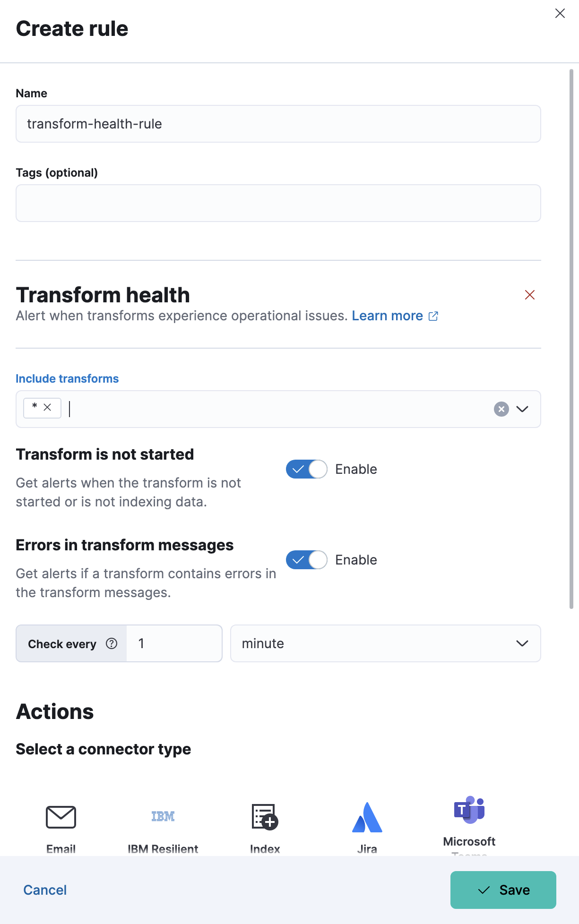Click the Check every help icon
The width and height of the screenshot is (579, 924).
tap(112, 643)
